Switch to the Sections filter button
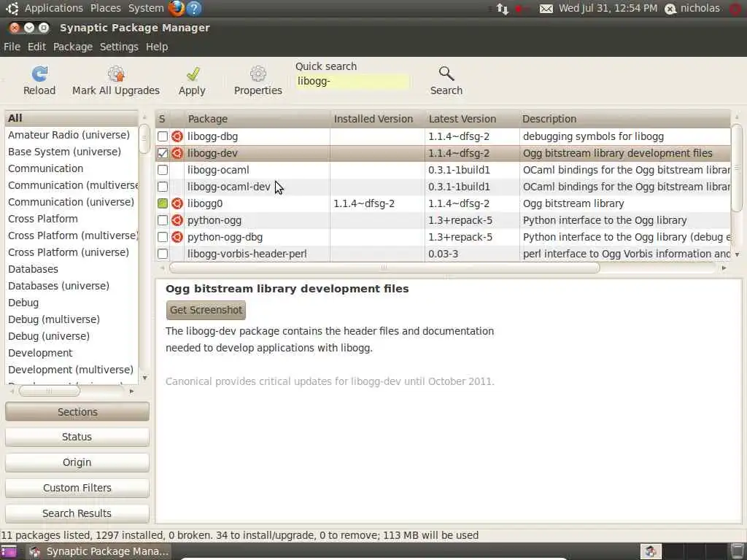The height and width of the screenshot is (560, 747). pos(77,412)
